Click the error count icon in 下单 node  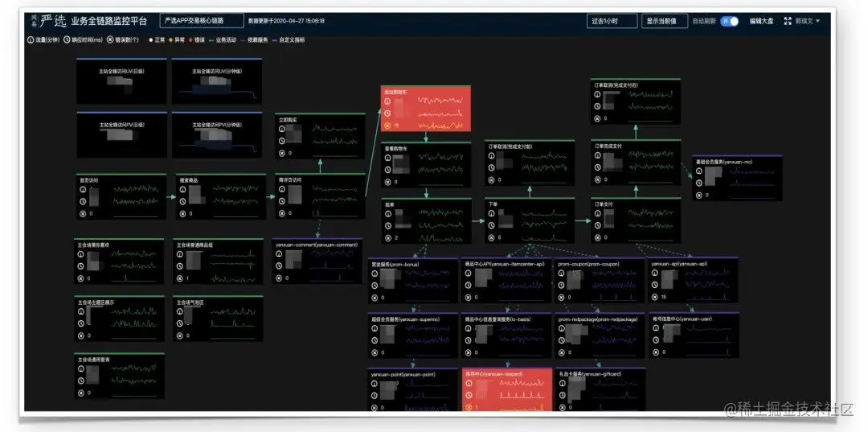(490, 237)
